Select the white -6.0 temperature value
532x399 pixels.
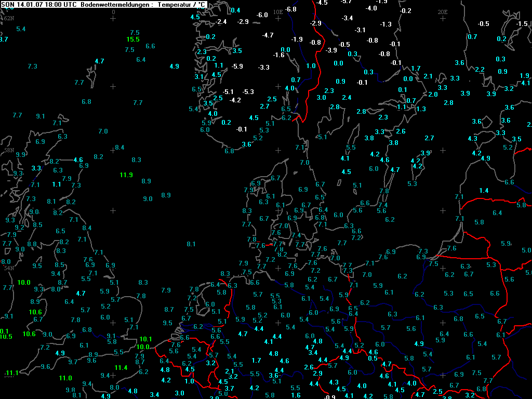pos(262,15)
